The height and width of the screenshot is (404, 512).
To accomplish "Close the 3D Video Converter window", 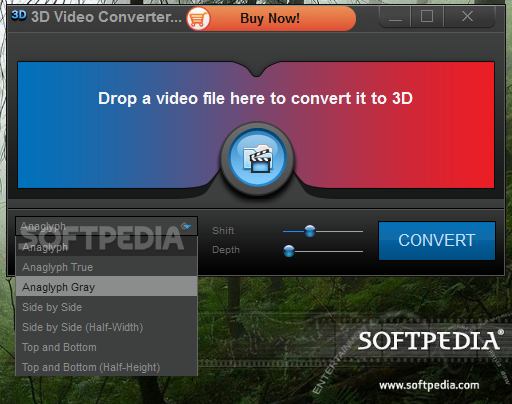I will [467, 17].
